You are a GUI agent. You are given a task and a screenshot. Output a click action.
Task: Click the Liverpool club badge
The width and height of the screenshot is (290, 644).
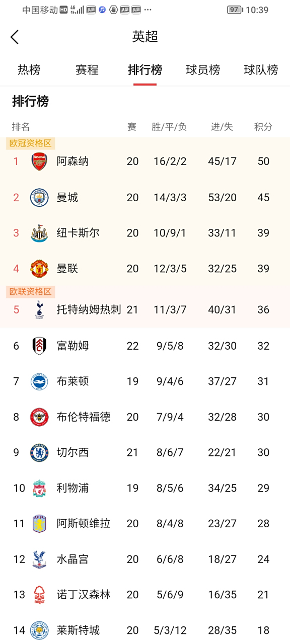39,488
